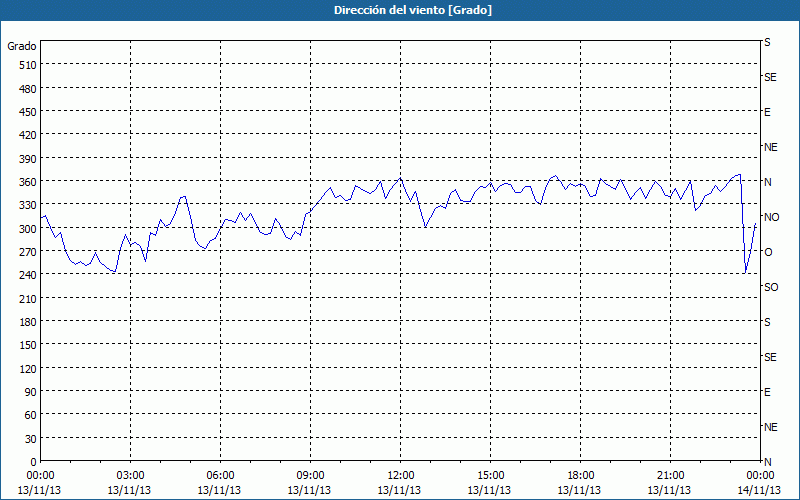Select the "SO" compass direction label
This screenshot has width=800, height=500.
tap(771, 288)
